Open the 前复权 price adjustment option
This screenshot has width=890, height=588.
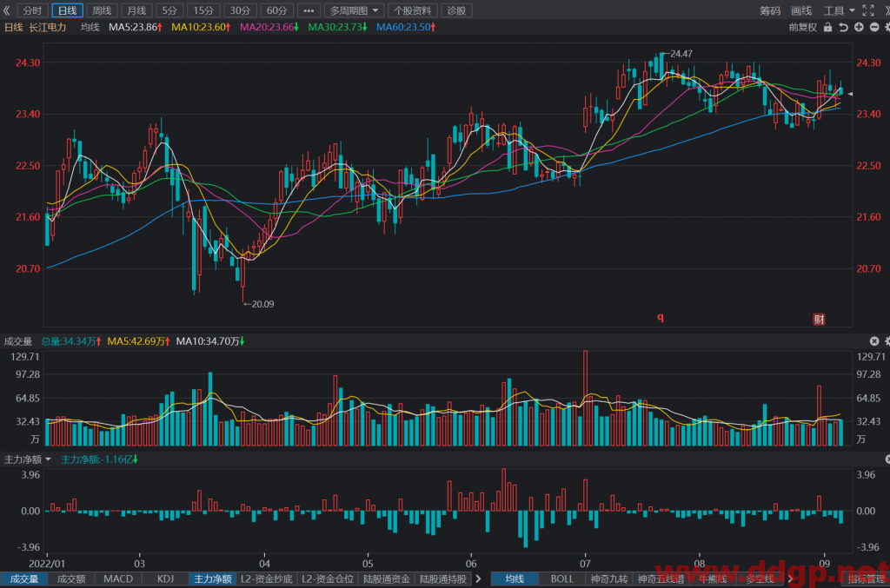802,27
